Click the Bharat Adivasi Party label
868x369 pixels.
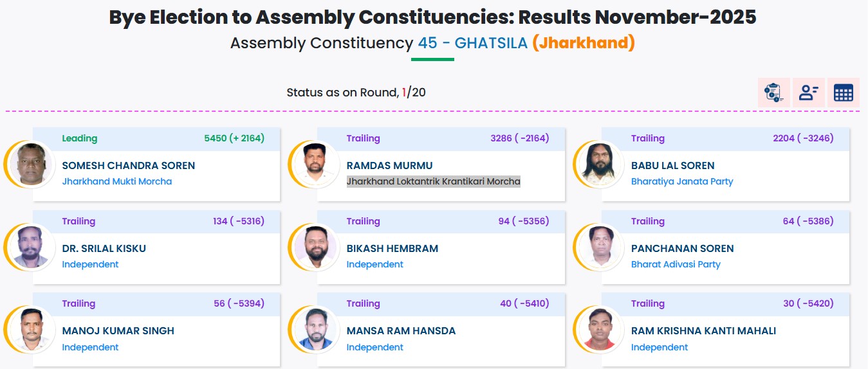click(676, 264)
